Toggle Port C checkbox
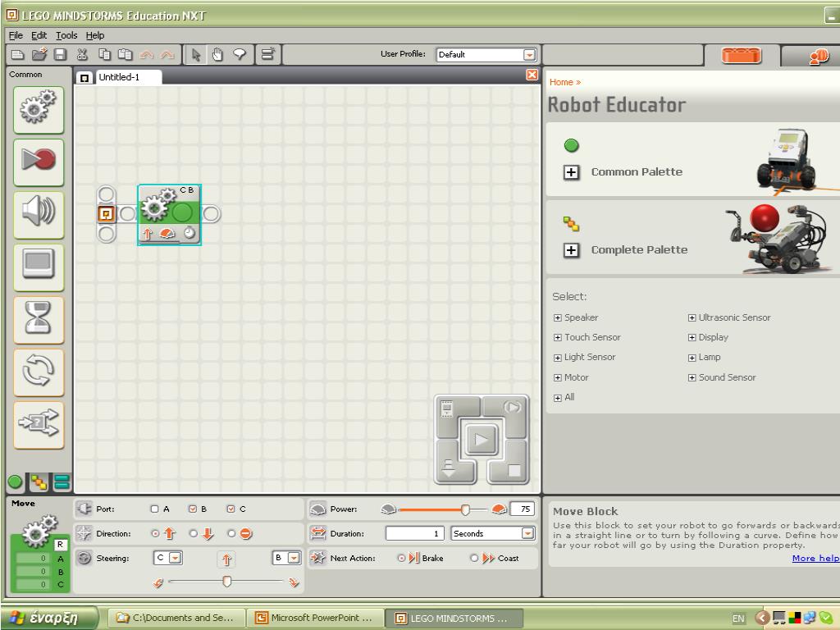The width and height of the screenshot is (840, 630). tap(231, 509)
